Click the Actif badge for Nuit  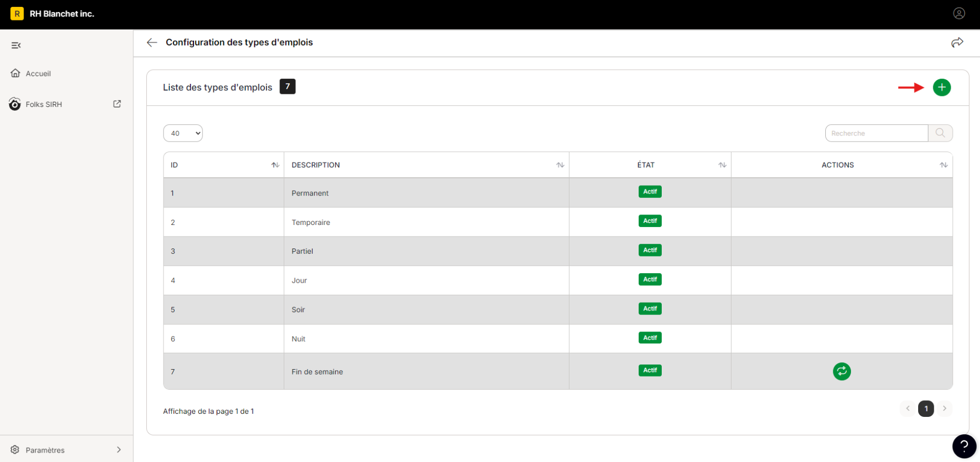click(x=650, y=338)
